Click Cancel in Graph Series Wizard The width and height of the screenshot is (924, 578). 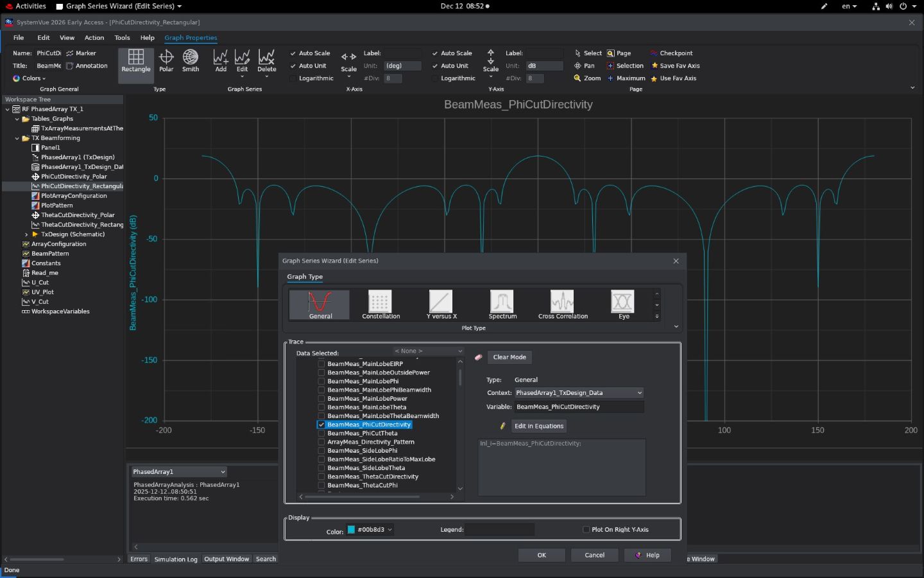(595, 556)
